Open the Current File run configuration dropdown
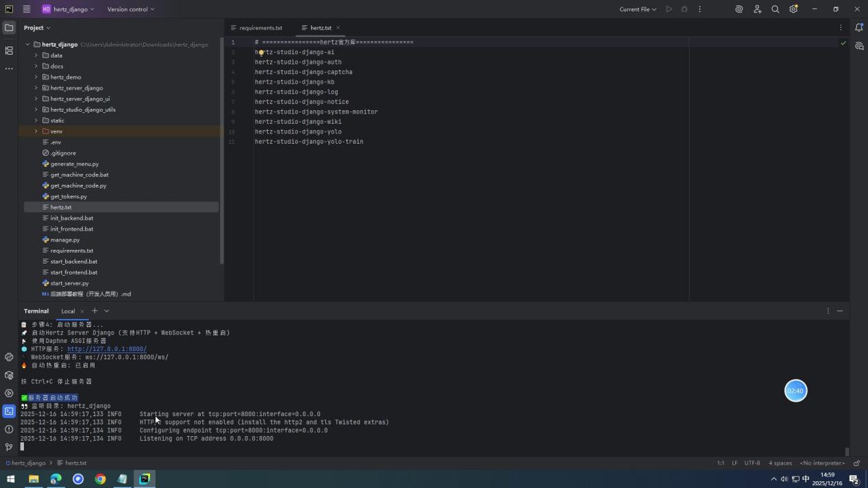868x488 pixels. coord(636,9)
